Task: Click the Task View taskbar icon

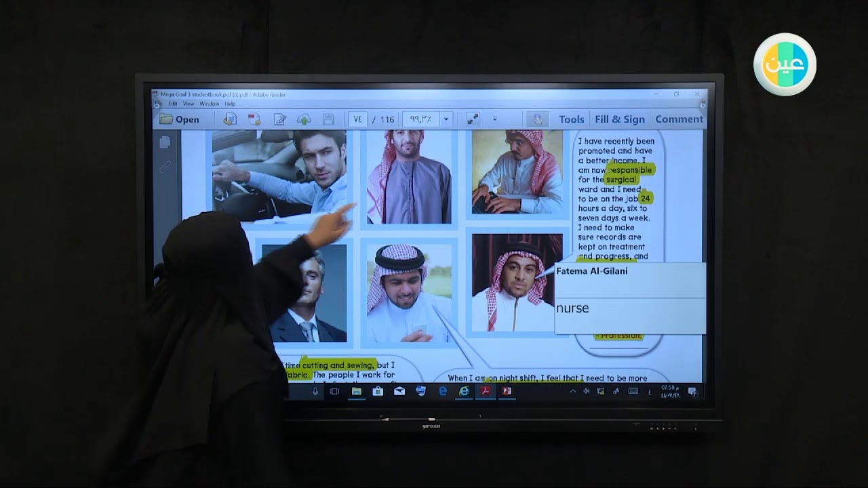Action: tap(334, 391)
